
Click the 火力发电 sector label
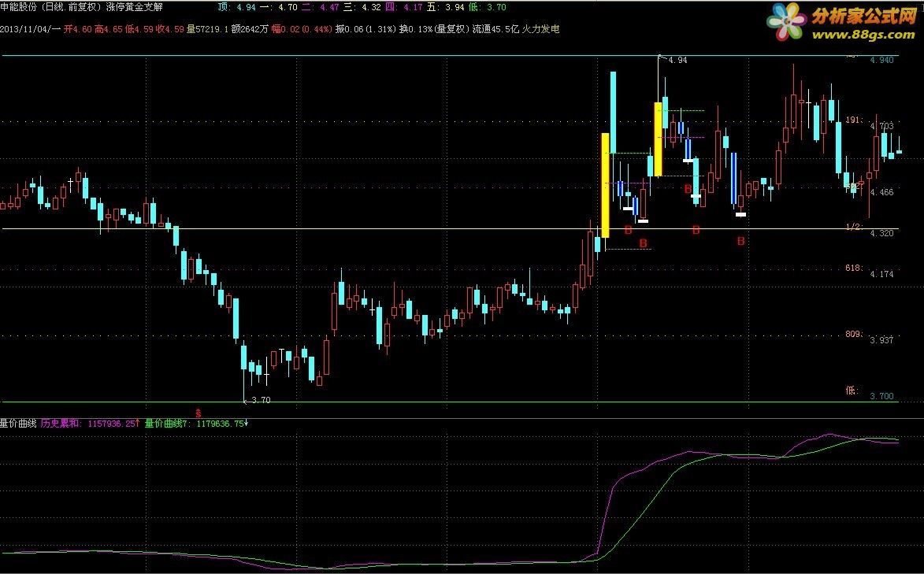coord(541,29)
